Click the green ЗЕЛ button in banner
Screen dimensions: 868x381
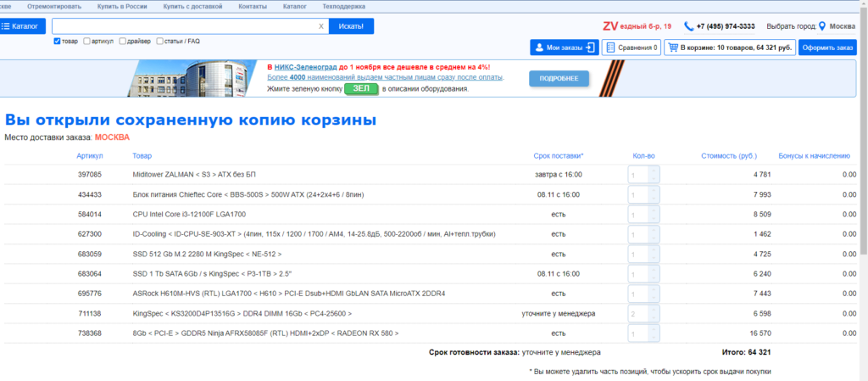pyautogui.click(x=361, y=88)
